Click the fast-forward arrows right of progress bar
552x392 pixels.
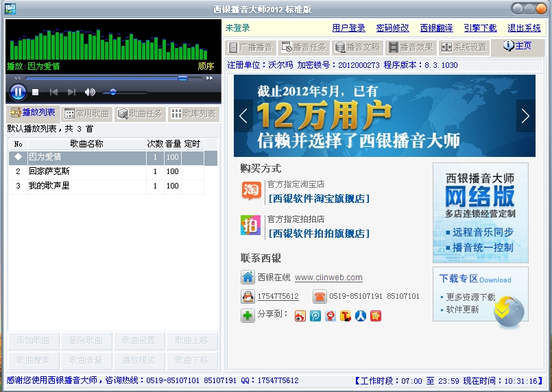tap(209, 78)
